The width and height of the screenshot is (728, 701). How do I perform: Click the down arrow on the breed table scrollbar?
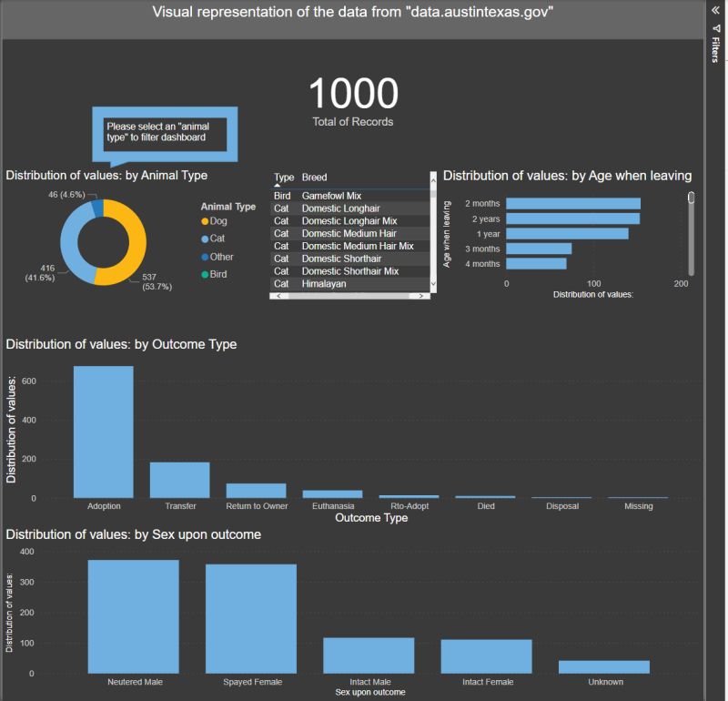[x=431, y=283]
